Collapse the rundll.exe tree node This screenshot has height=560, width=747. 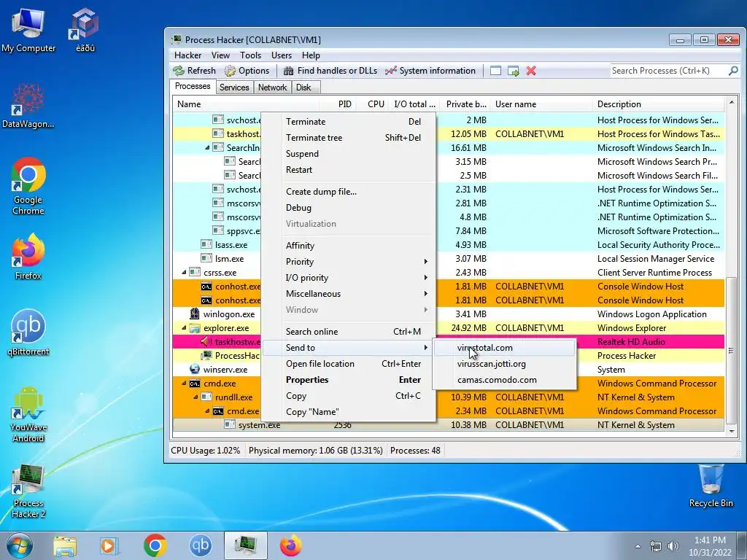pyautogui.click(x=196, y=397)
